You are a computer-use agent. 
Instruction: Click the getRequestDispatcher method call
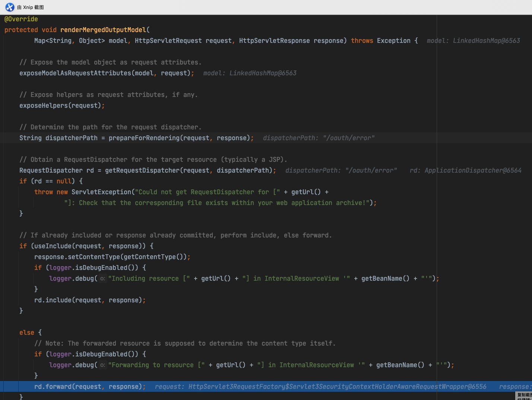click(142, 170)
